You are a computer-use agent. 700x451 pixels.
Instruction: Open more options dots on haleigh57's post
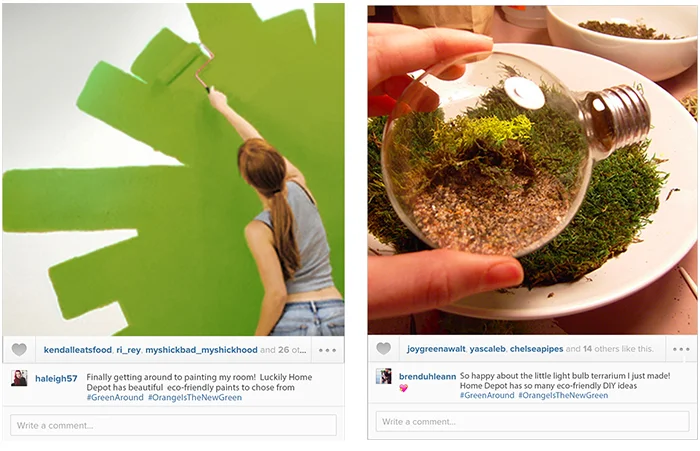(x=327, y=350)
